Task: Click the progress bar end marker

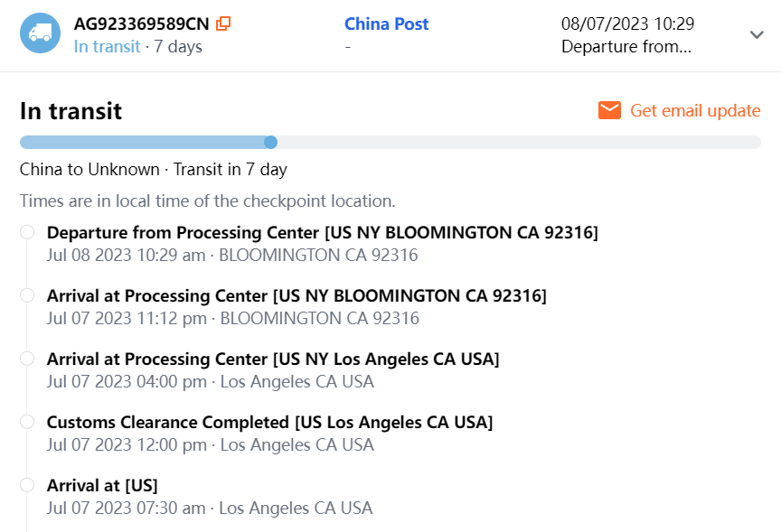Action: click(x=270, y=142)
